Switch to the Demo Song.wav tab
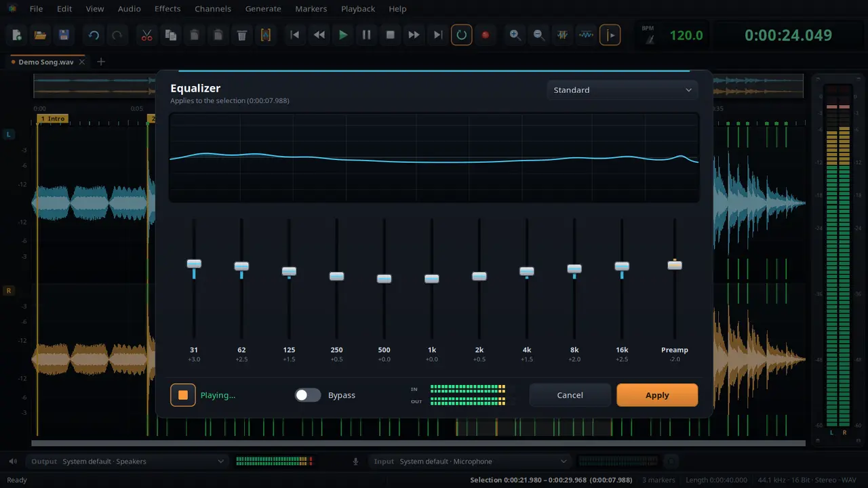The width and height of the screenshot is (868, 488). point(46,62)
